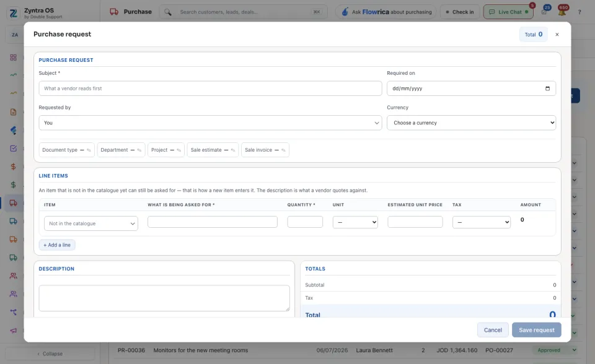Click the PR-00036 request number

(x=131, y=350)
